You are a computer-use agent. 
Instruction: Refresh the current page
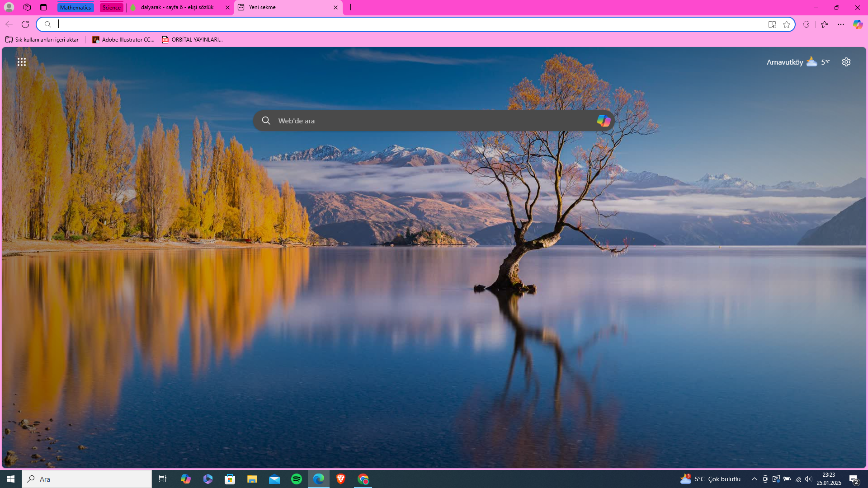pyautogui.click(x=25, y=24)
